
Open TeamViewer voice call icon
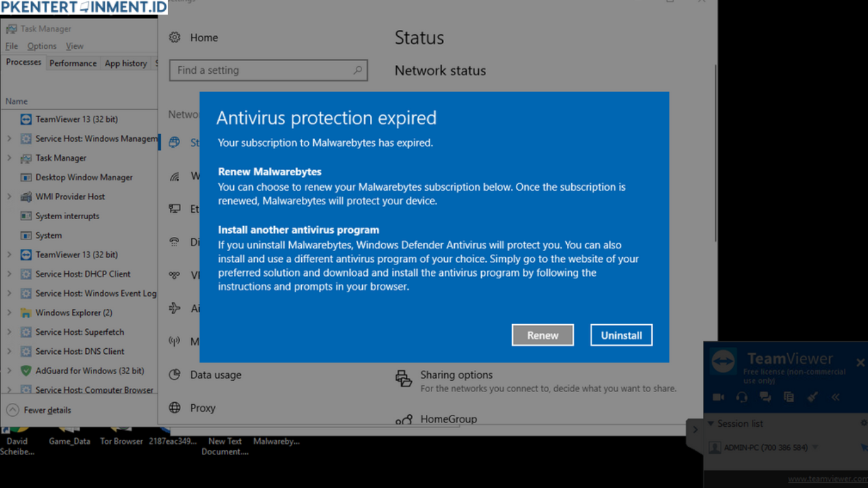click(x=742, y=397)
